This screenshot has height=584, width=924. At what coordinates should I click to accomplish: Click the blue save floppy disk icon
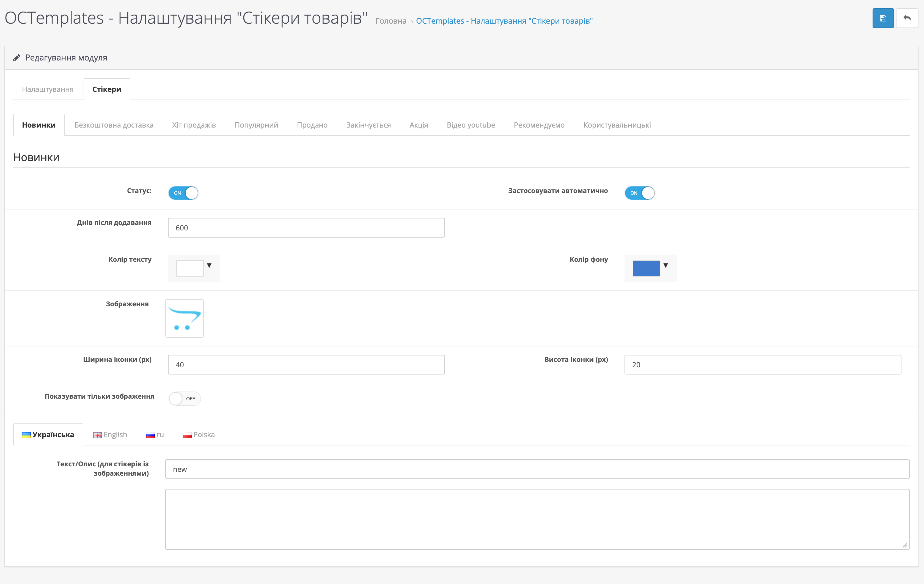(x=882, y=18)
